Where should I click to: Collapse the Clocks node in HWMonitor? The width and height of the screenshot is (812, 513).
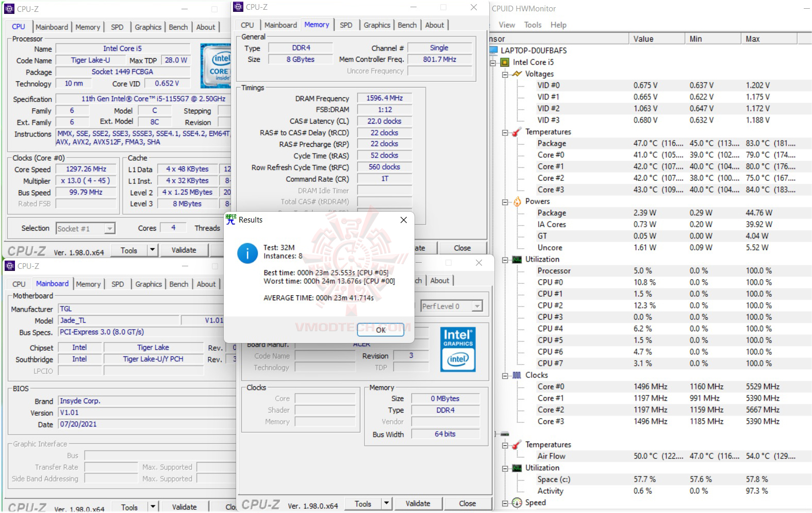(x=505, y=375)
